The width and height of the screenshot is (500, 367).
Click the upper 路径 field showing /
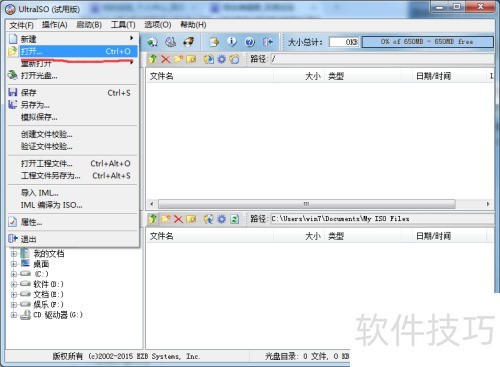(x=382, y=59)
